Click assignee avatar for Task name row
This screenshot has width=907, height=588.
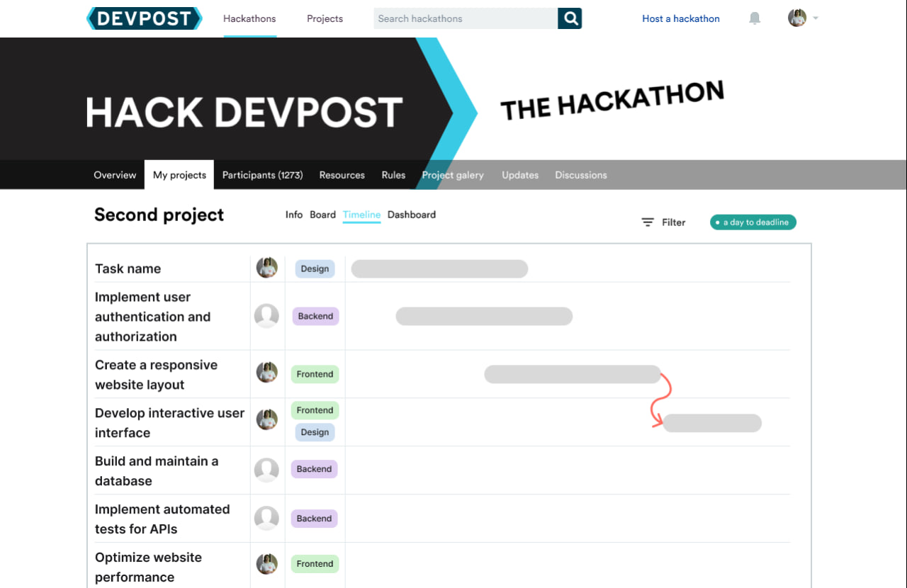click(x=267, y=268)
